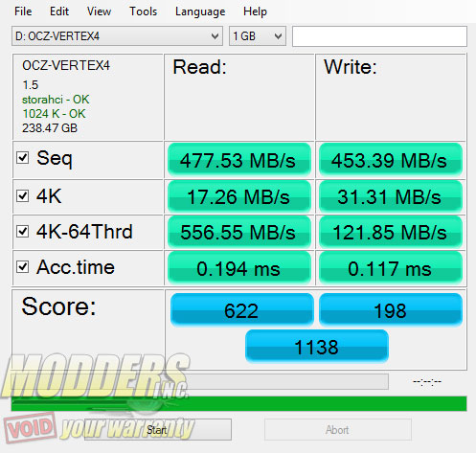Toggle the Acc.time checkbox

click(x=23, y=266)
